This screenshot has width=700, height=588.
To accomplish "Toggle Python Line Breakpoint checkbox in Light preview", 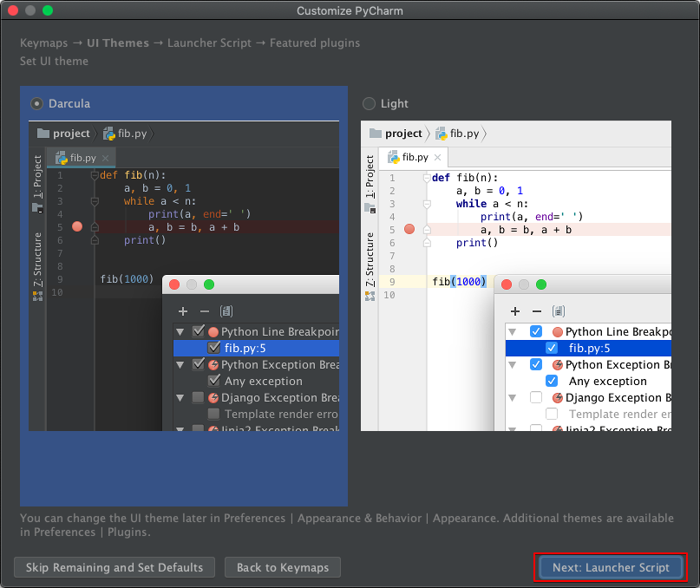I will coord(536,332).
